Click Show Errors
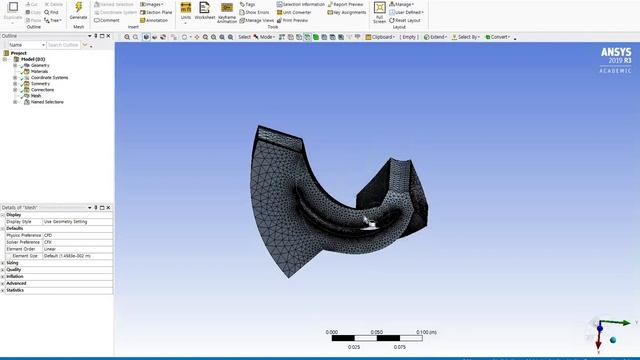Image resolution: width=640 pixels, height=360 pixels. [x=254, y=12]
